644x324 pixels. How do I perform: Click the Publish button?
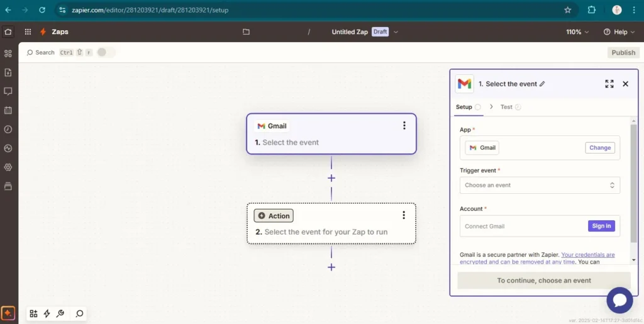pos(623,53)
